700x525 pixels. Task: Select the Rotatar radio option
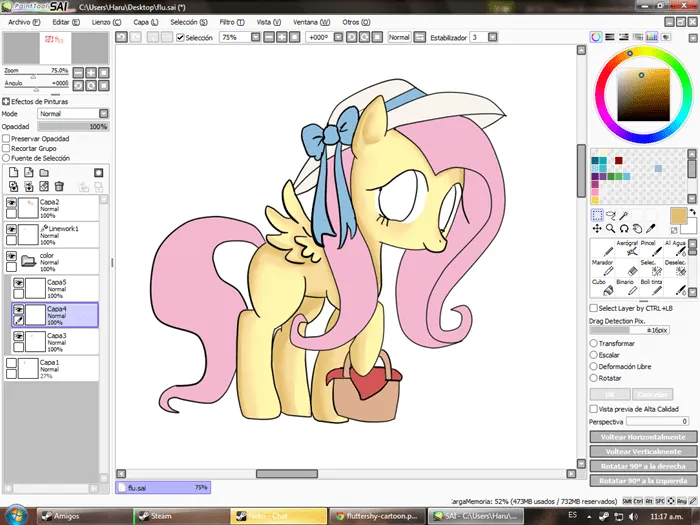pos(593,378)
